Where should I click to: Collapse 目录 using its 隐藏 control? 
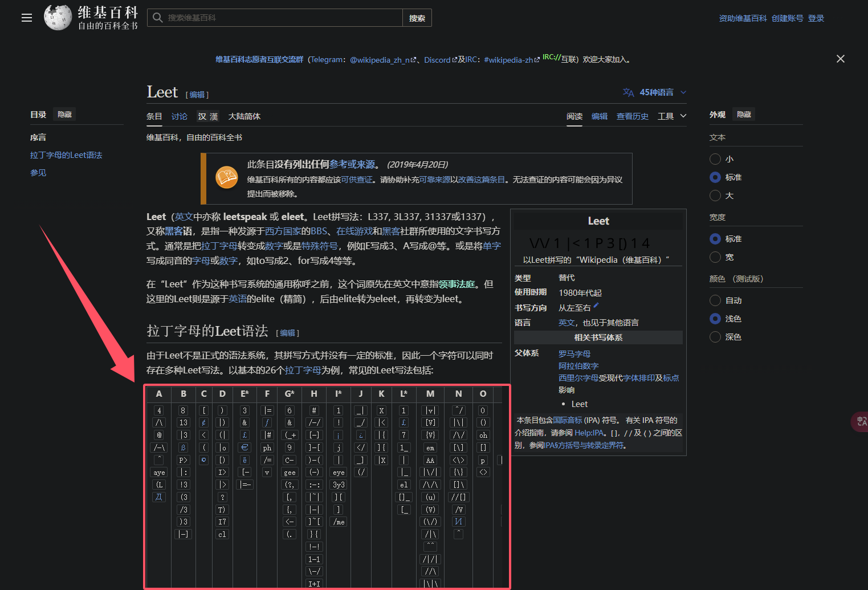(x=64, y=114)
